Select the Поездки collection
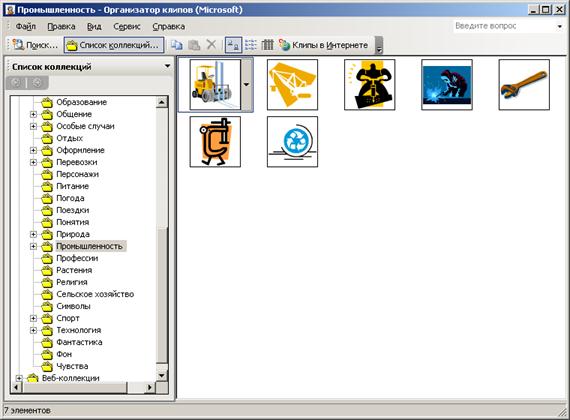 point(72,210)
